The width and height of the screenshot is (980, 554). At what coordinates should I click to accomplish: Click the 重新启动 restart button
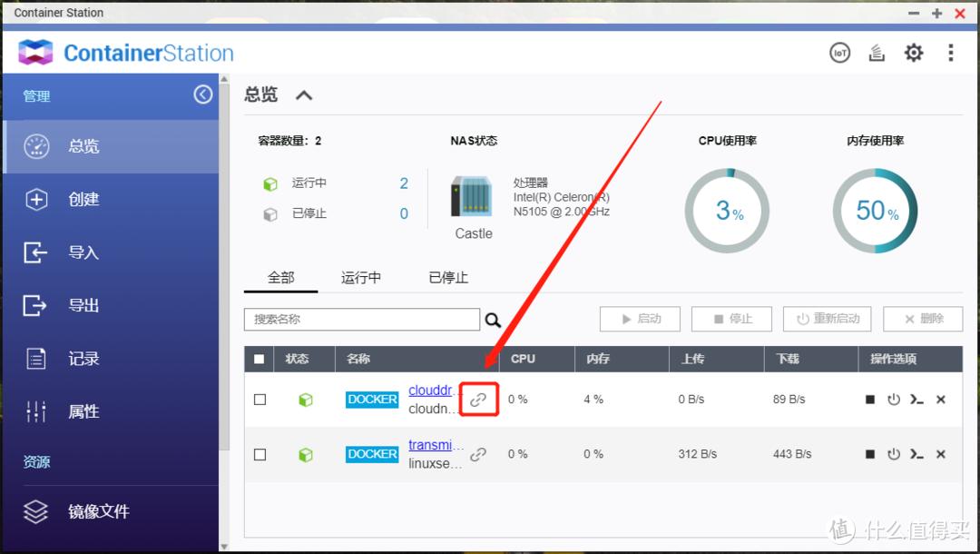pyautogui.click(x=827, y=319)
